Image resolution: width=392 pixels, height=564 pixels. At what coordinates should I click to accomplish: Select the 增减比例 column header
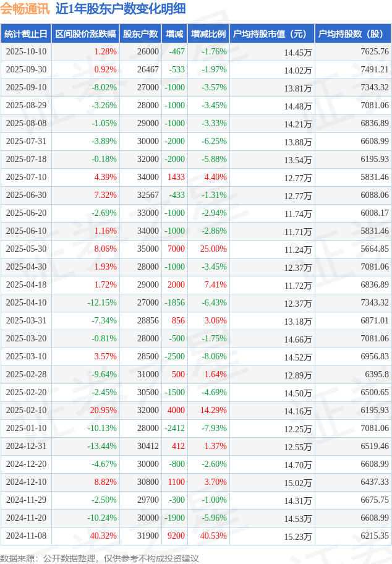208,34
